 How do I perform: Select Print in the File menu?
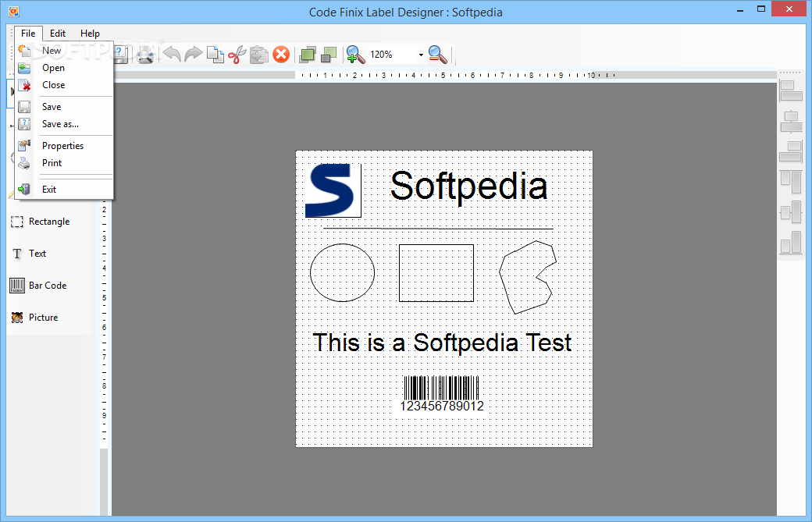click(64, 163)
